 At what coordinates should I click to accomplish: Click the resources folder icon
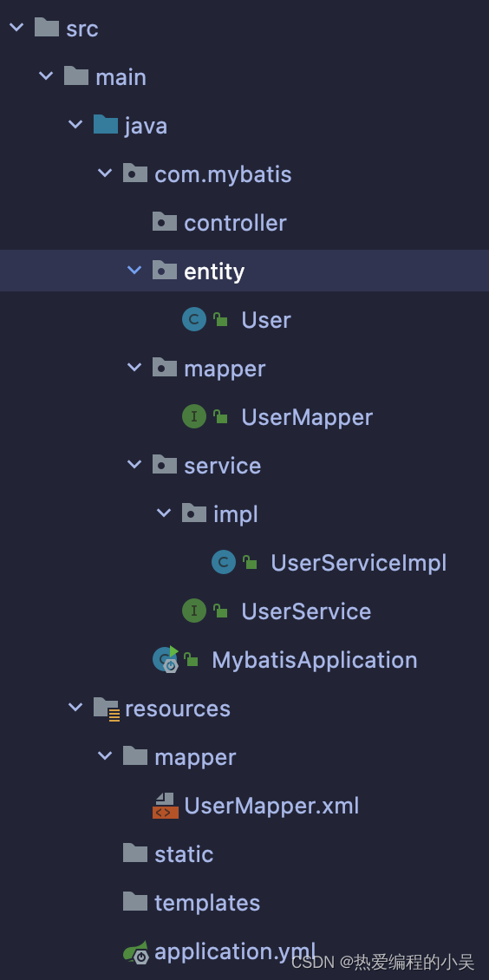click(106, 709)
